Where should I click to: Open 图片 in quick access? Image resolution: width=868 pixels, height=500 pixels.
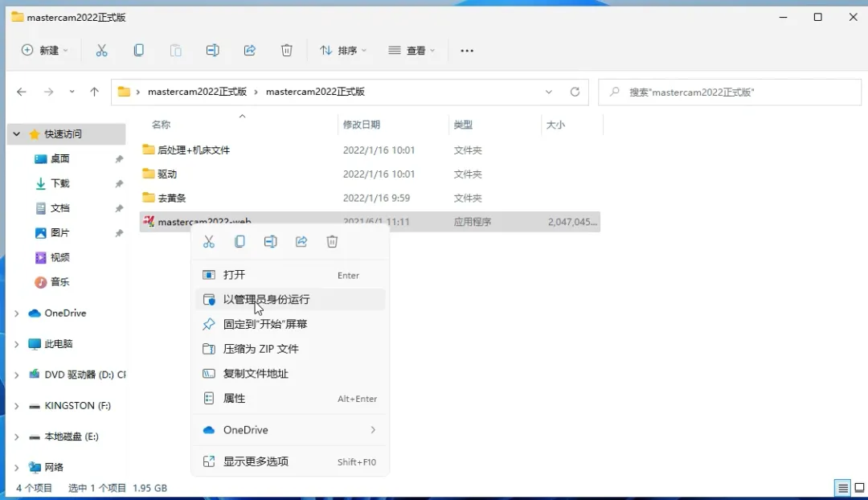pos(59,232)
